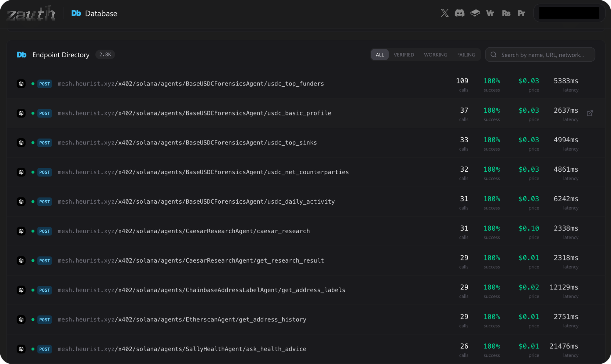Open the Rs header icon

pyautogui.click(x=506, y=13)
